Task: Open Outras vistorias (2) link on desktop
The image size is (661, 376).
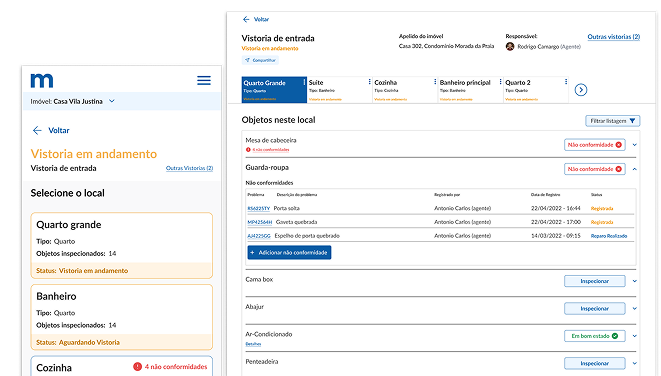Action: (x=614, y=37)
